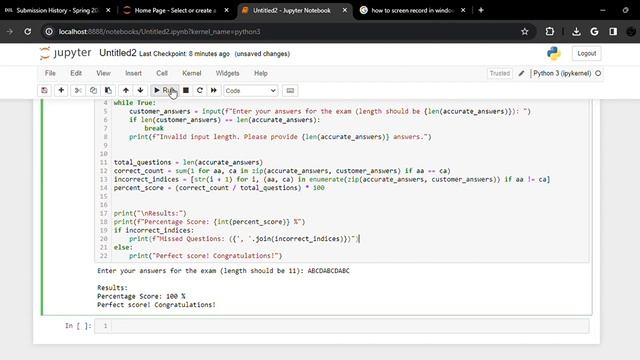This screenshot has width=640, height=360.
Task: Open a new browser tab
Action: [x=481, y=10]
